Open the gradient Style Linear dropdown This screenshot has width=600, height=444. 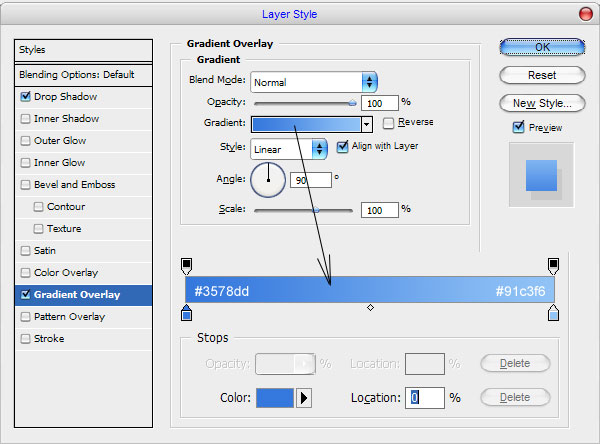pos(289,149)
